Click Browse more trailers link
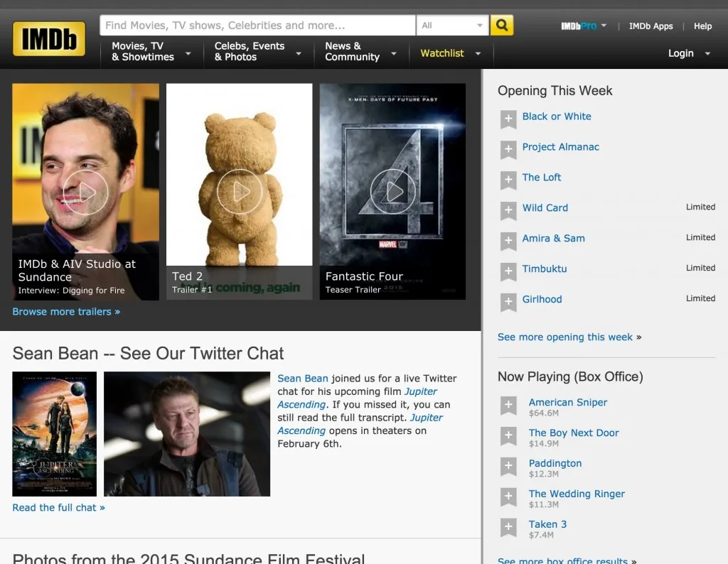This screenshot has width=728, height=564. click(66, 312)
